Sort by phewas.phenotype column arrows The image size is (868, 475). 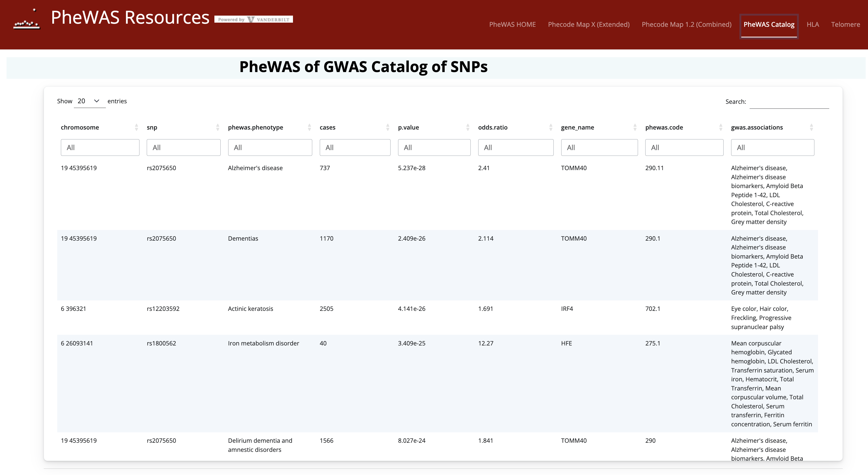click(x=309, y=127)
